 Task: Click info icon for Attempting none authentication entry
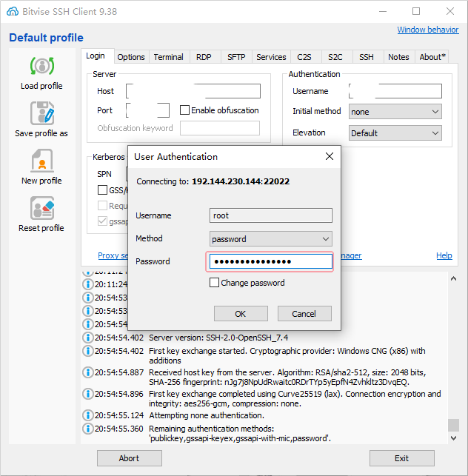(88, 415)
